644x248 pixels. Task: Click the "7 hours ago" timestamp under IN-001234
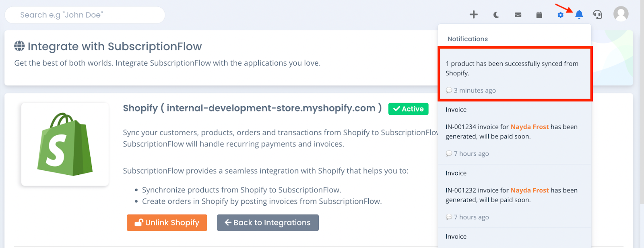(x=471, y=154)
